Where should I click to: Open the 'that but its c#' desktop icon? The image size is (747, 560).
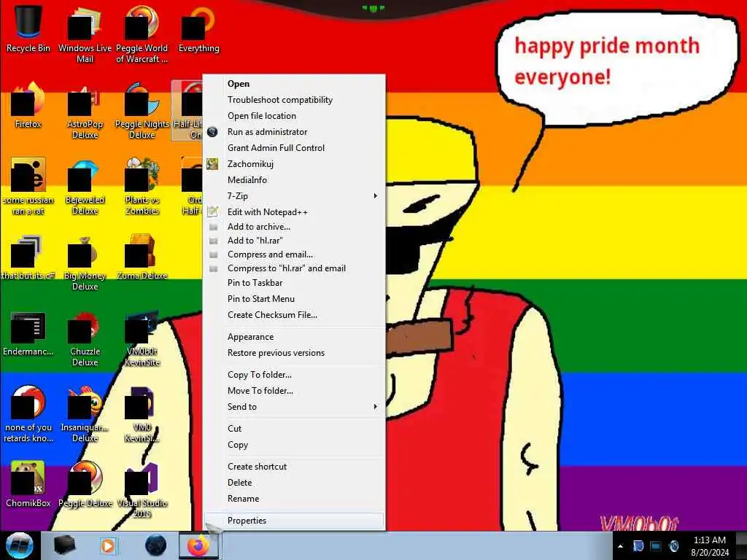point(28,257)
